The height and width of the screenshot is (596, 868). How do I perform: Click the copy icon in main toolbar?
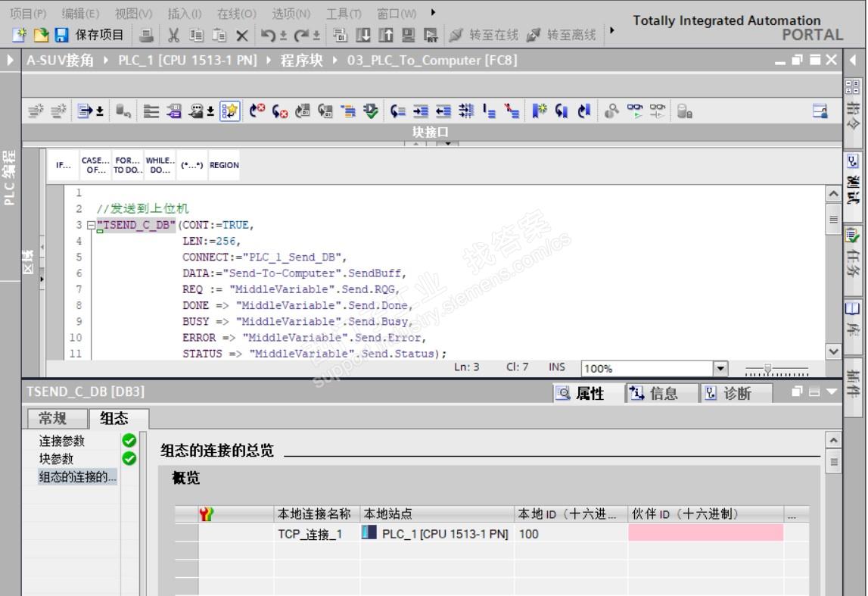point(196,36)
